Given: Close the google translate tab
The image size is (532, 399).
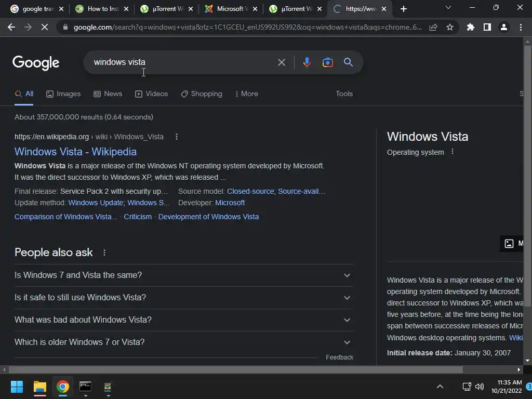Looking at the screenshot, I should (61, 9).
